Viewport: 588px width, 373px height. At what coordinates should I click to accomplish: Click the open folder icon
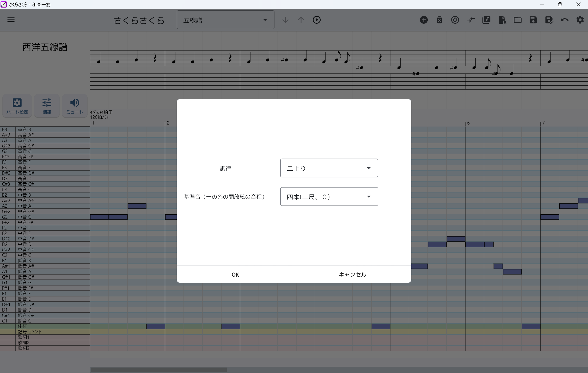point(518,20)
